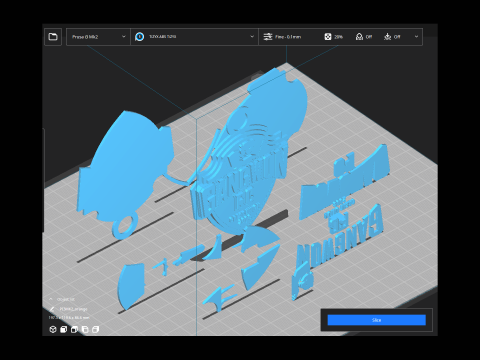Collapse the Object list expander arrow
The height and width of the screenshot is (360, 480).
pyautogui.click(x=51, y=299)
